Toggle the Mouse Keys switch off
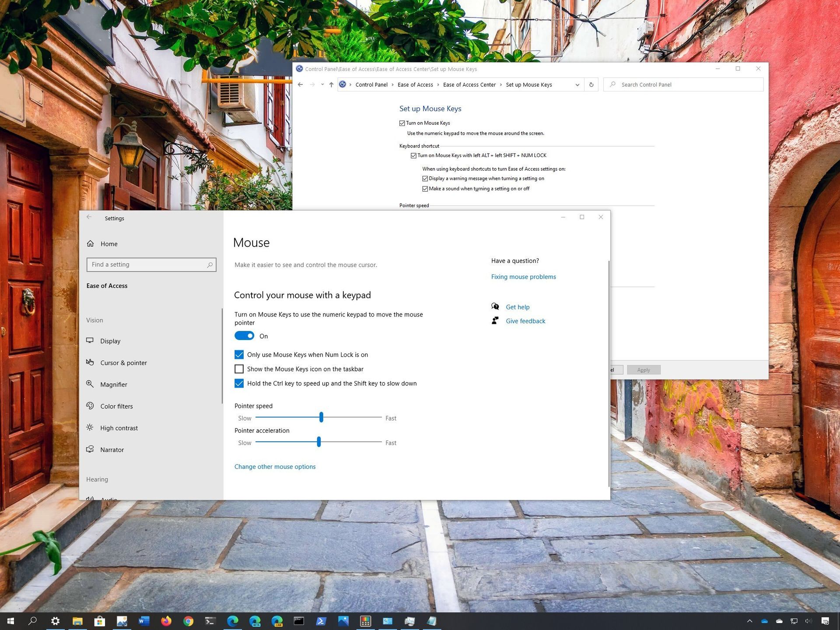The width and height of the screenshot is (840, 630). click(244, 336)
